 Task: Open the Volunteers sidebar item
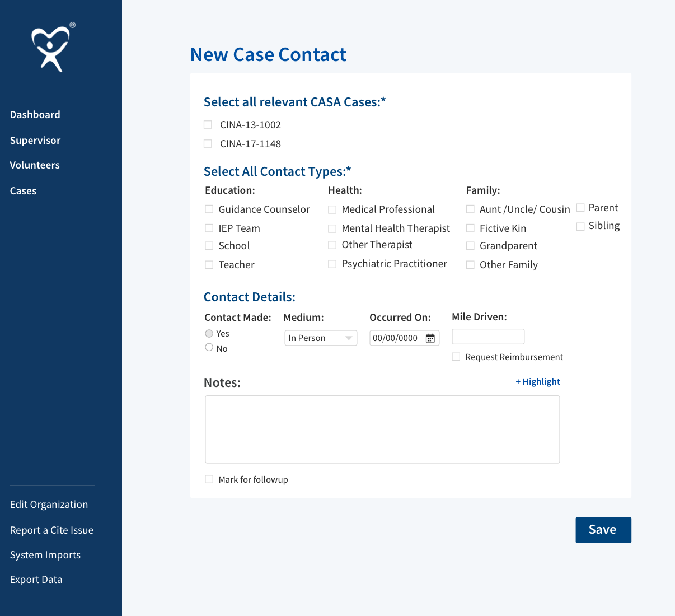coord(35,165)
